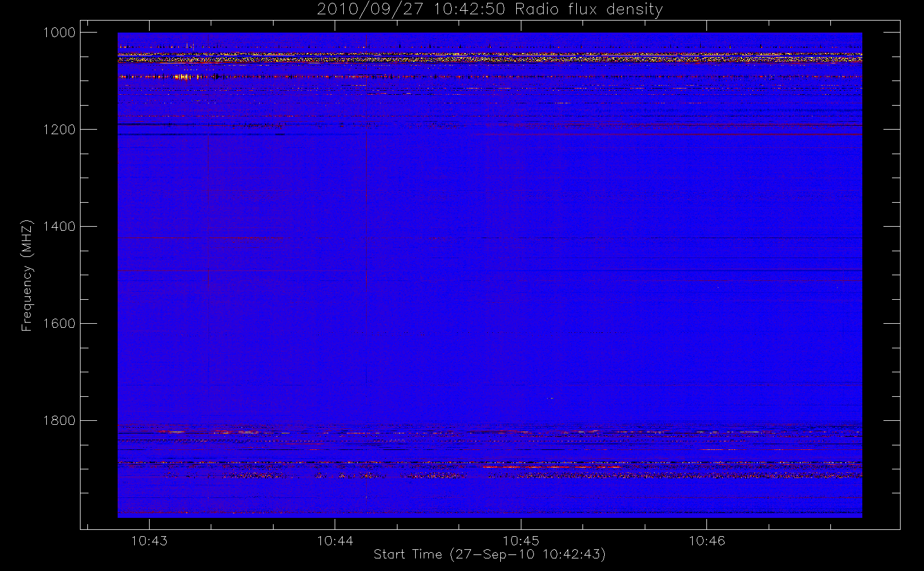Image resolution: width=924 pixels, height=571 pixels.
Task: Click the 1200 frequency tick label
Action: [x=59, y=130]
